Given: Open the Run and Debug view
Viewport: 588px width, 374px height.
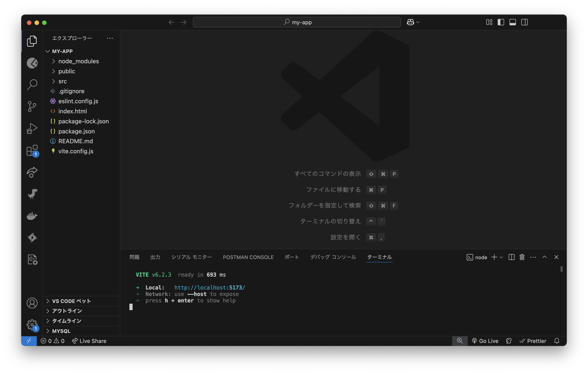Looking at the screenshot, I should pyautogui.click(x=32, y=128).
